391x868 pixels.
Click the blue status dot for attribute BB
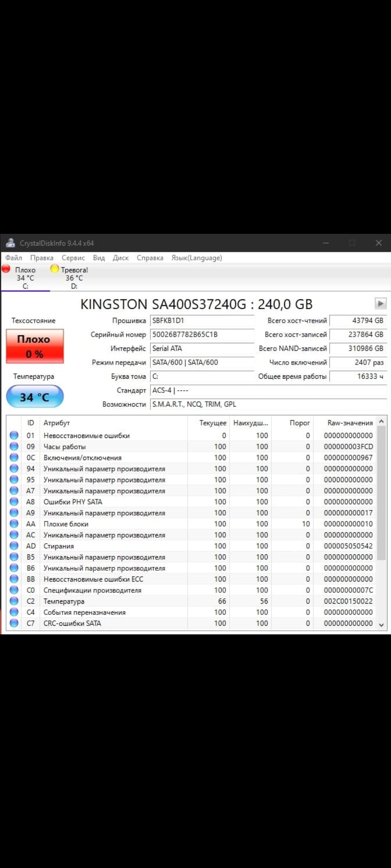(x=14, y=579)
